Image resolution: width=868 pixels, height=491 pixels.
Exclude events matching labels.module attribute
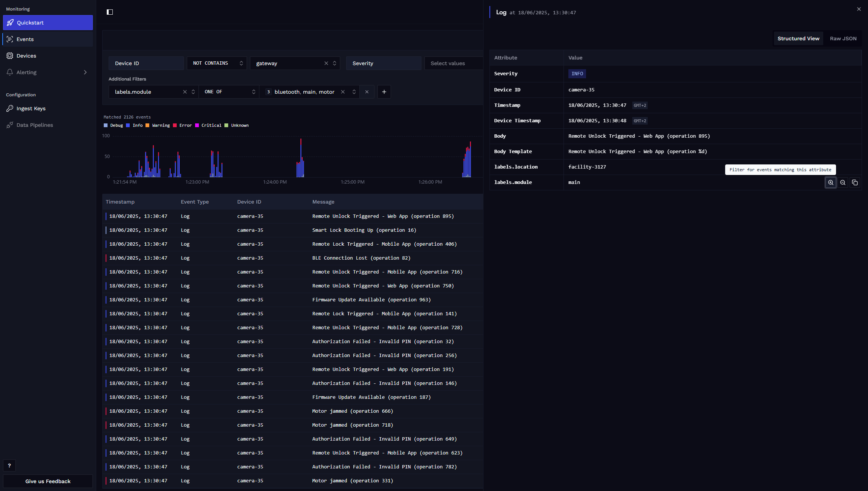(843, 182)
